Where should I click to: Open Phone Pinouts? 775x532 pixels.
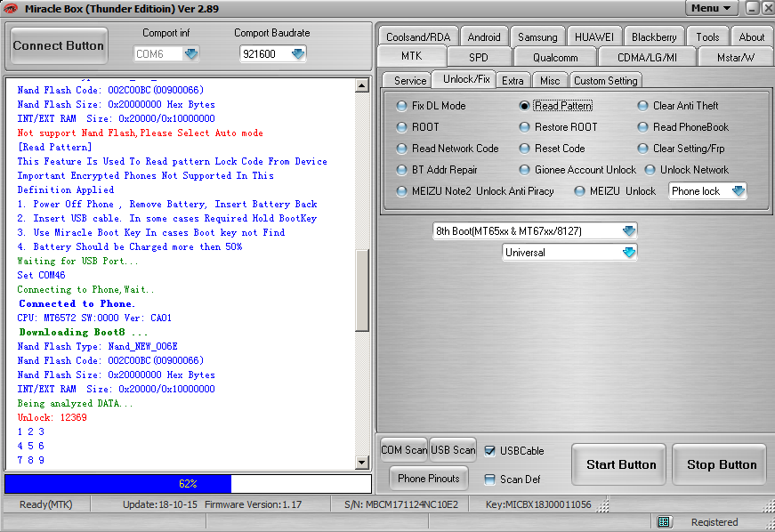429,478
